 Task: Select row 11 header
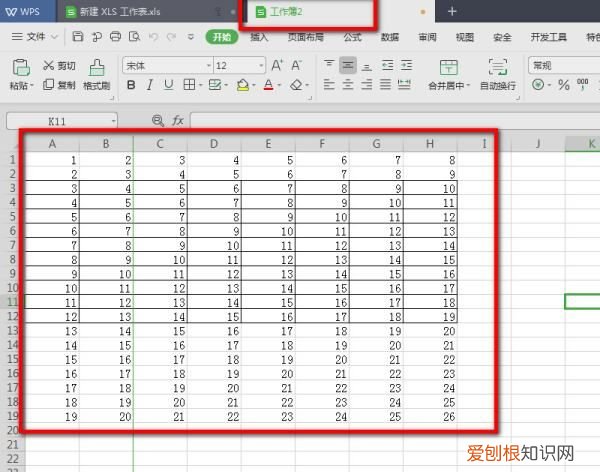tap(13, 302)
